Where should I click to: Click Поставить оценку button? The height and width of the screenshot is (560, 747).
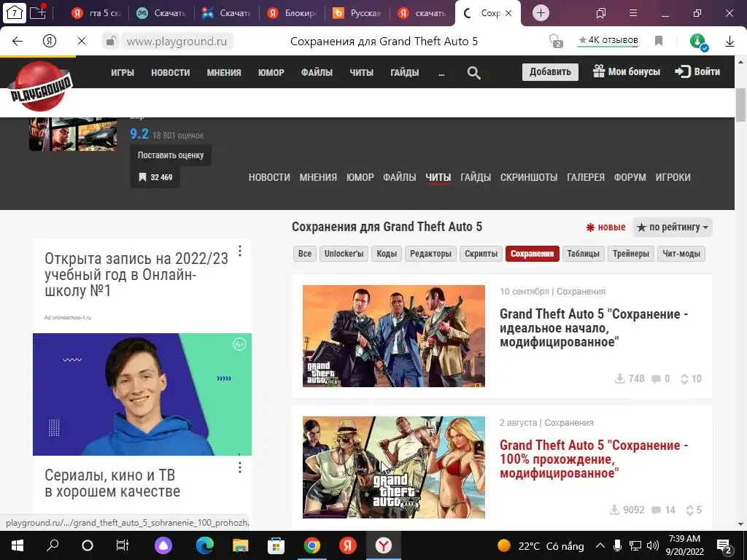click(171, 155)
